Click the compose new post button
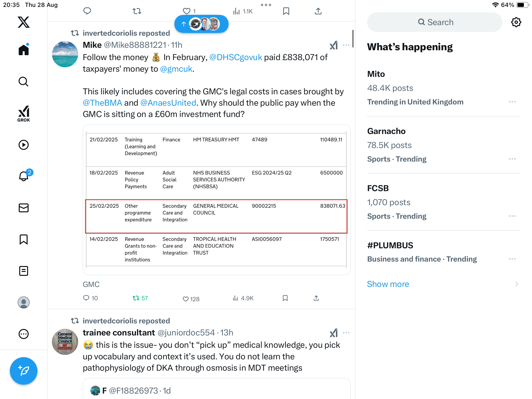The width and height of the screenshot is (532, 399). [x=24, y=371]
